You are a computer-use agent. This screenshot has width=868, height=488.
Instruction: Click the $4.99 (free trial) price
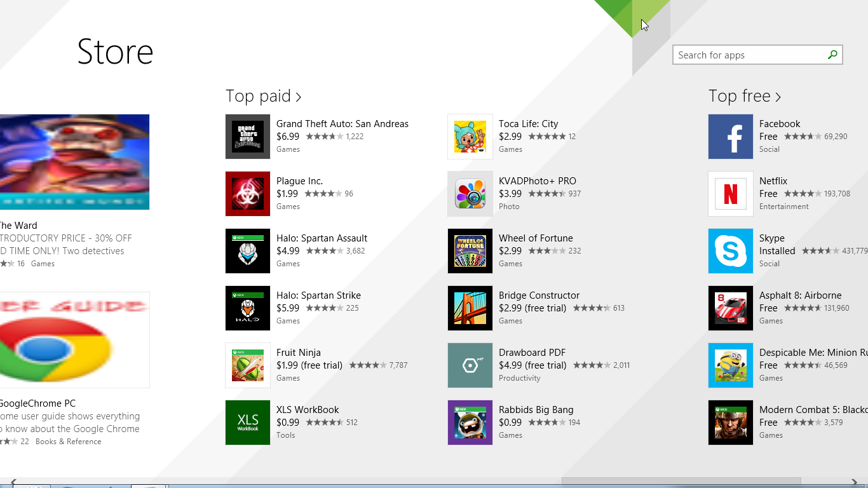(x=532, y=365)
